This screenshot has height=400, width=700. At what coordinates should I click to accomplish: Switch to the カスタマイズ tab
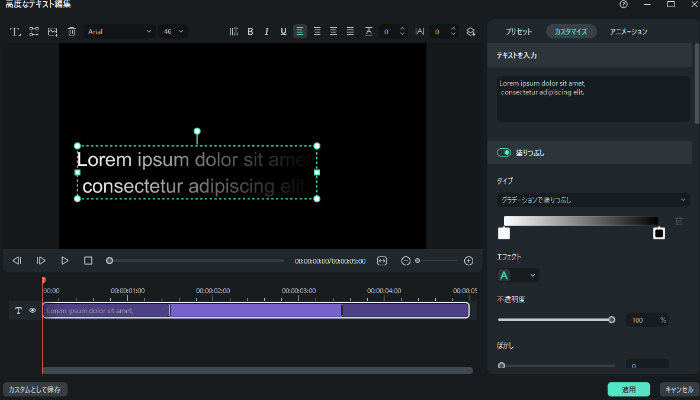(x=571, y=32)
